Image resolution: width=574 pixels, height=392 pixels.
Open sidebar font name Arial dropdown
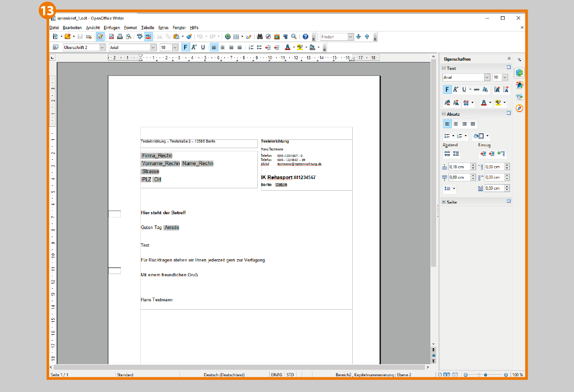click(x=487, y=77)
